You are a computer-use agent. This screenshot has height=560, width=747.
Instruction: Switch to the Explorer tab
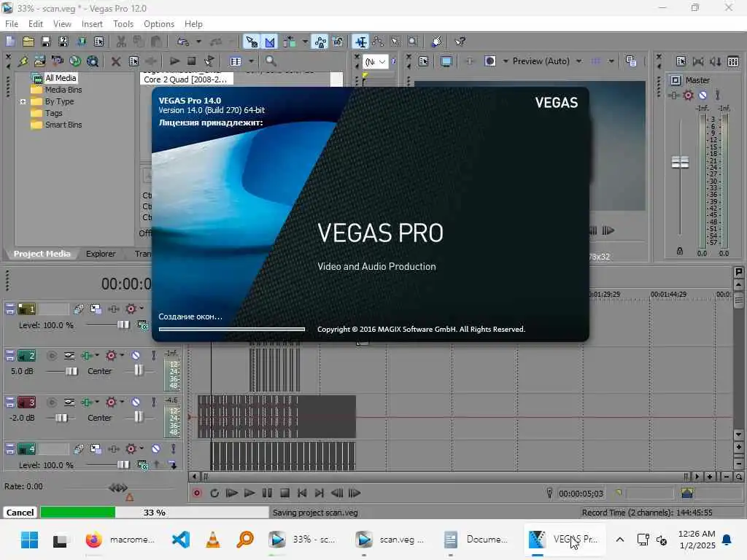pos(101,254)
